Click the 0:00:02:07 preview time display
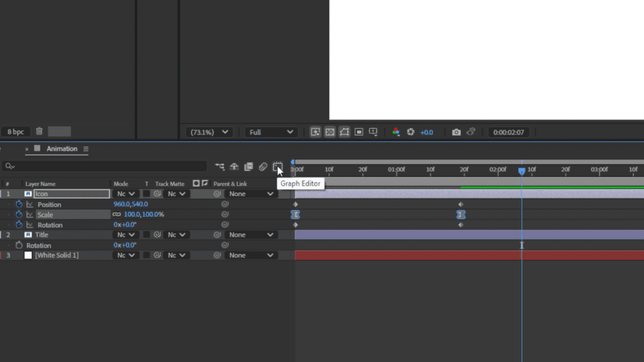The height and width of the screenshot is (362, 644). (509, 132)
